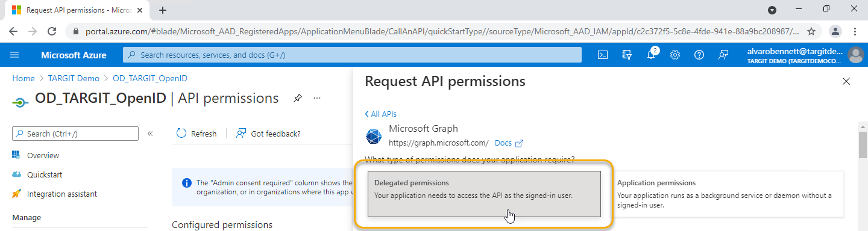Open the more options ellipsis beside title
Screen dimensions: 868x231
(x=317, y=98)
